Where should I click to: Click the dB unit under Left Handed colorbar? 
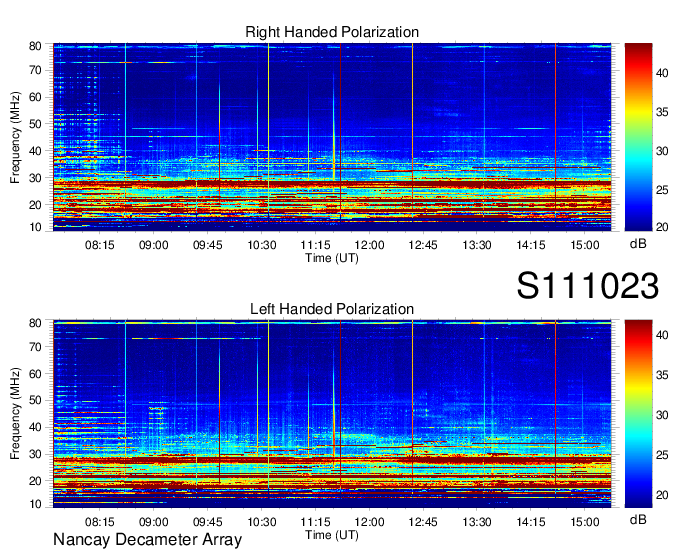click(x=638, y=519)
